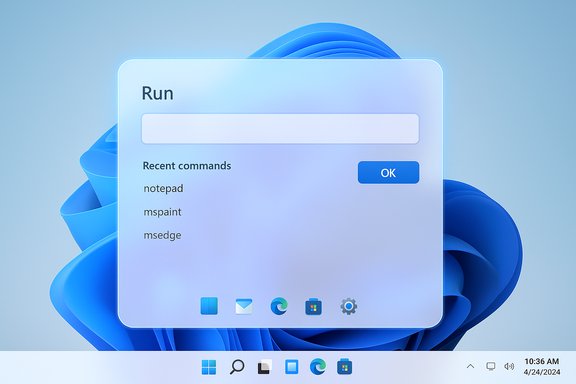Select the recent command msedge
The image size is (576, 384).
tap(162, 235)
